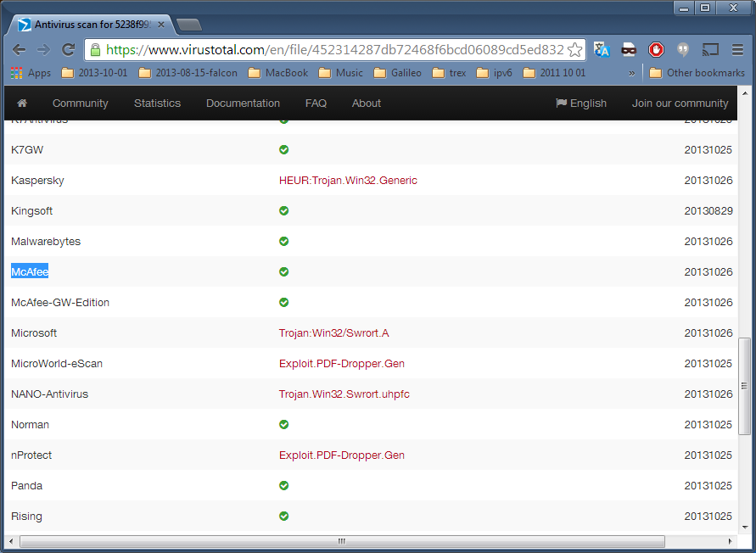The image size is (756, 553).
Task: Click Kaspersky's HEUR:Trojan.Win32.Generic result
Action: (x=348, y=181)
